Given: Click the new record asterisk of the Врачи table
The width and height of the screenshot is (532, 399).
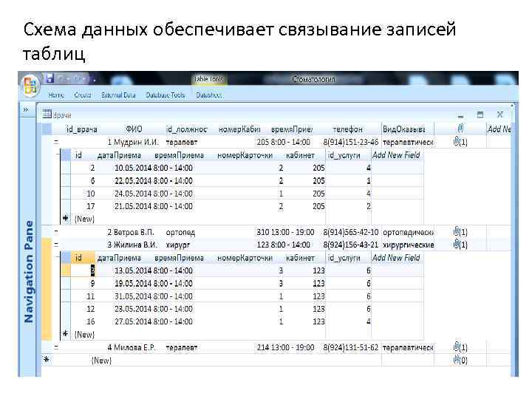Looking at the screenshot, I should tap(47, 360).
